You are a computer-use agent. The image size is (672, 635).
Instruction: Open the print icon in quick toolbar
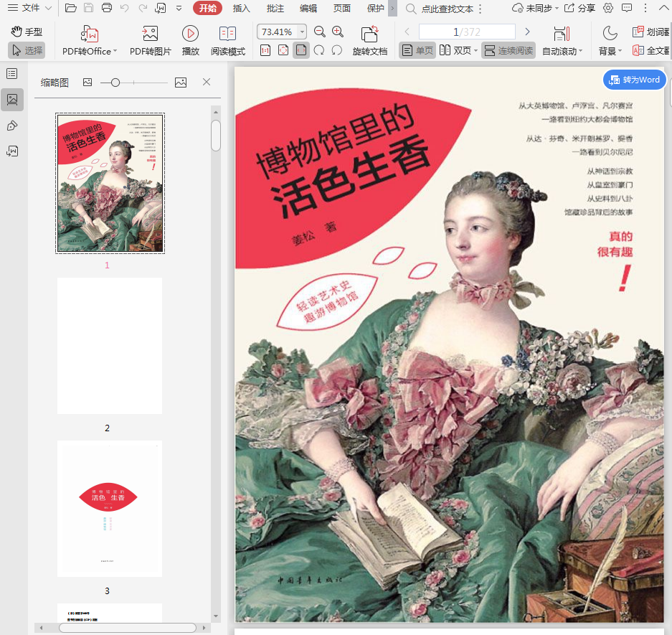[x=107, y=9]
